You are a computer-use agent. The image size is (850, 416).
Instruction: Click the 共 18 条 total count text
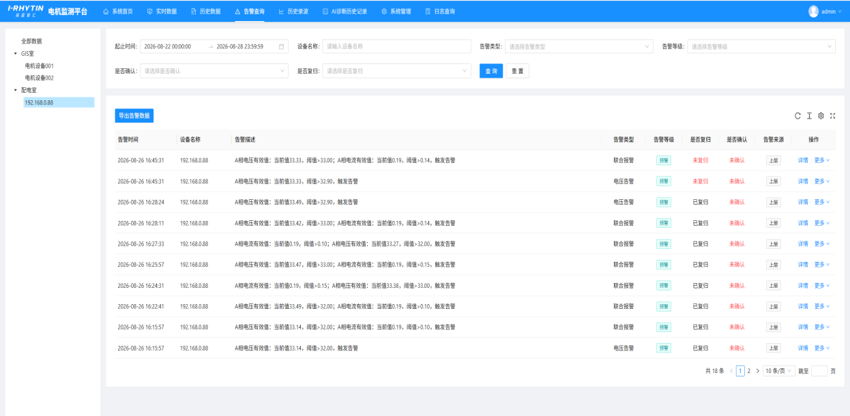click(x=714, y=371)
